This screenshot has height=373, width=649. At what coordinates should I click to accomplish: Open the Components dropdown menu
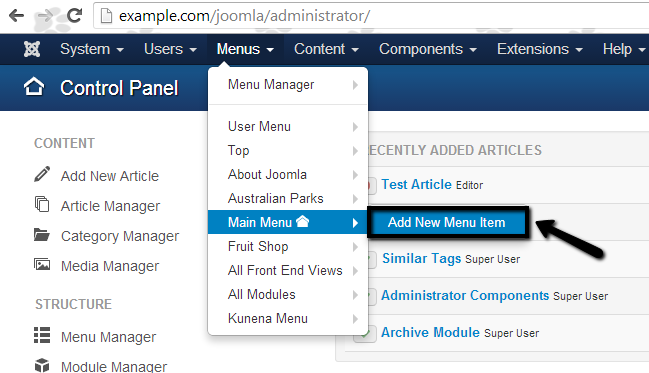coord(428,49)
